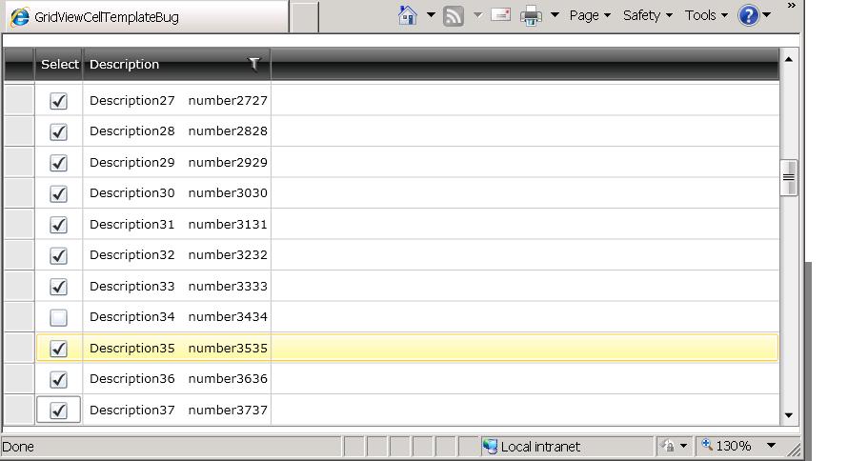This screenshot has height=461, width=868.
Task: Click the grid scrollbar down arrow
Action: [789, 415]
